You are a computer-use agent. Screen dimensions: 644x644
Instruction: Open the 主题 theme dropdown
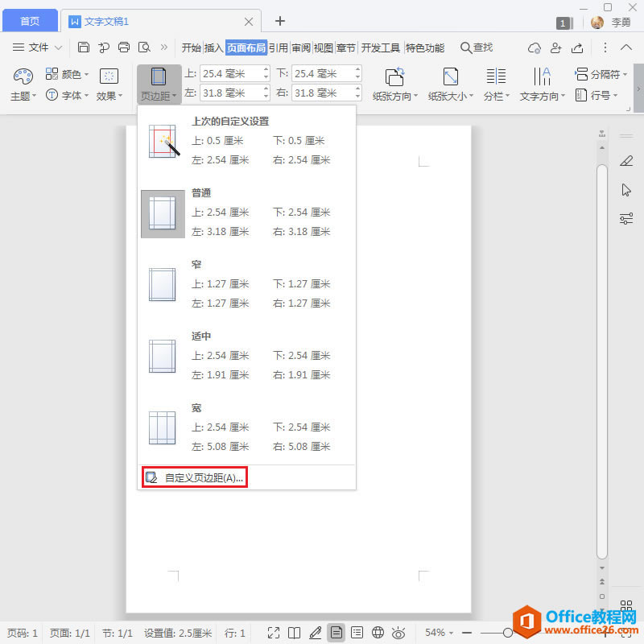coord(23,85)
